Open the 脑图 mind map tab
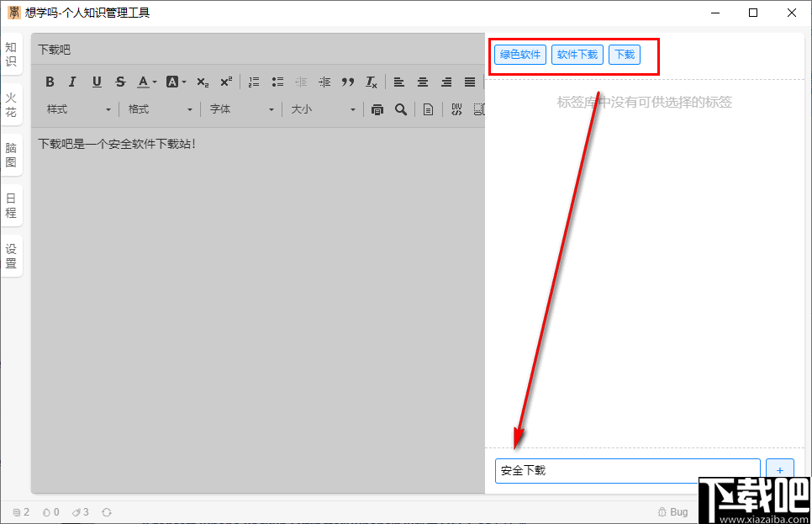The width and height of the screenshot is (812, 524). 11,155
